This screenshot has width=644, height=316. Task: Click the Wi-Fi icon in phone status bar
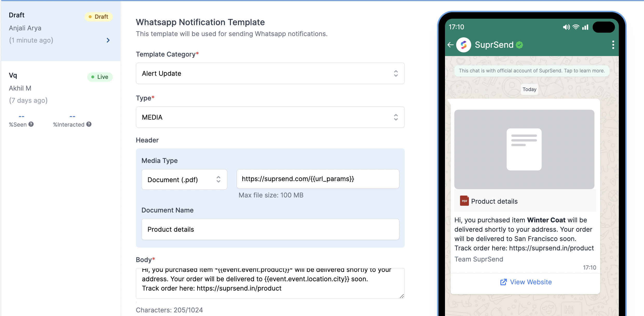pos(576,27)
